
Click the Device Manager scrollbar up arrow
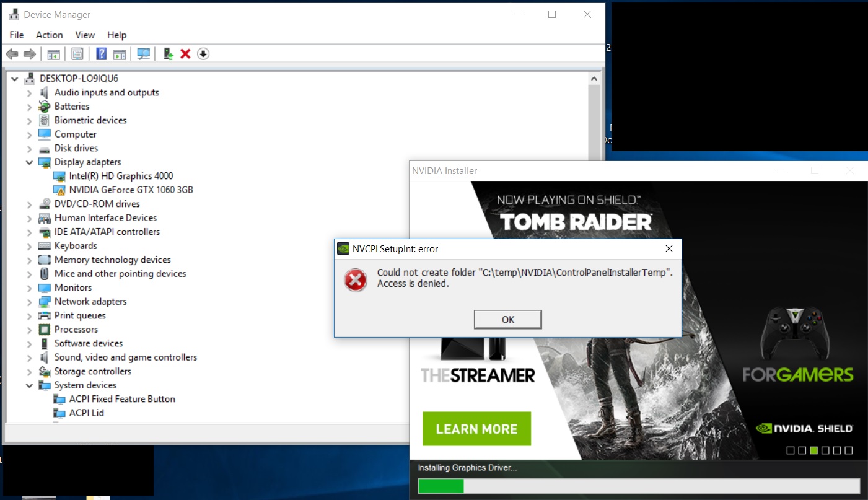coord(594,79)
